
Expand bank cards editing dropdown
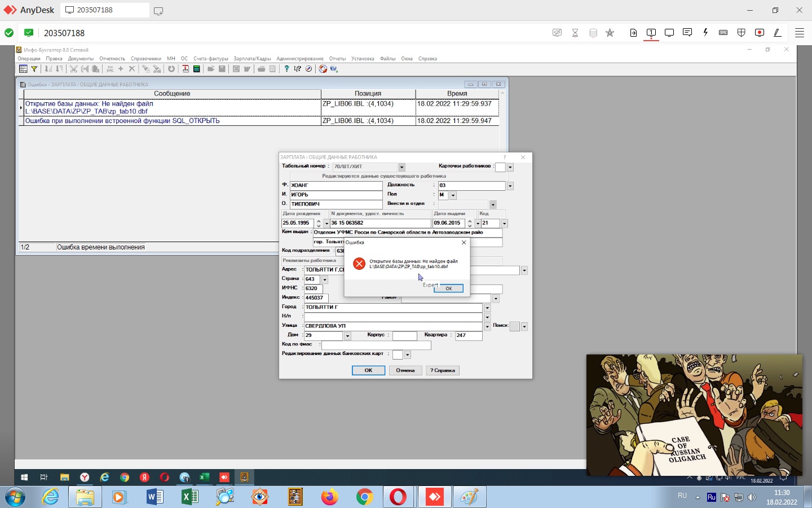point(407,354)
